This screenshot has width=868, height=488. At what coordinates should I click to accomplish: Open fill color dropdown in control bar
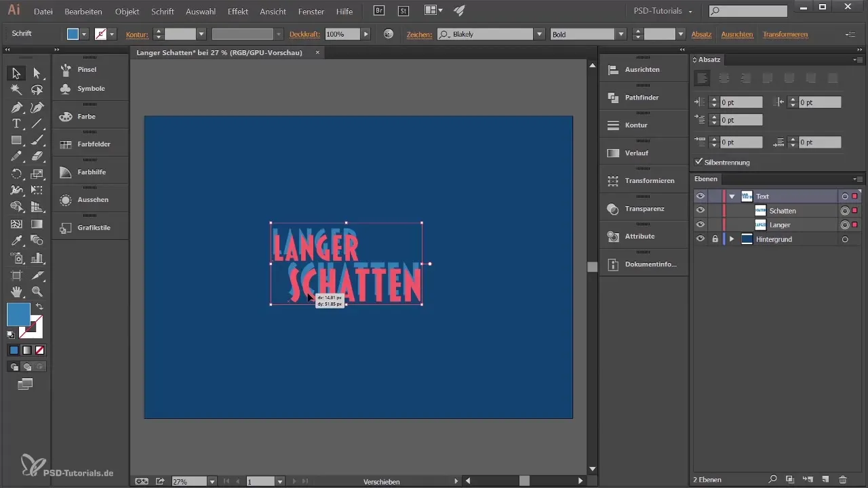(x=84, y=34)
